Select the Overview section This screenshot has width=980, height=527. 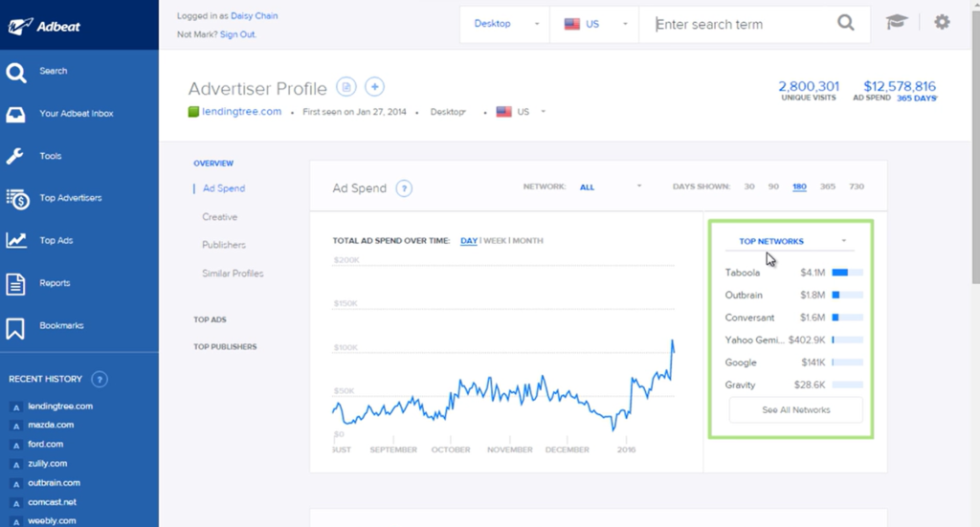213,163
